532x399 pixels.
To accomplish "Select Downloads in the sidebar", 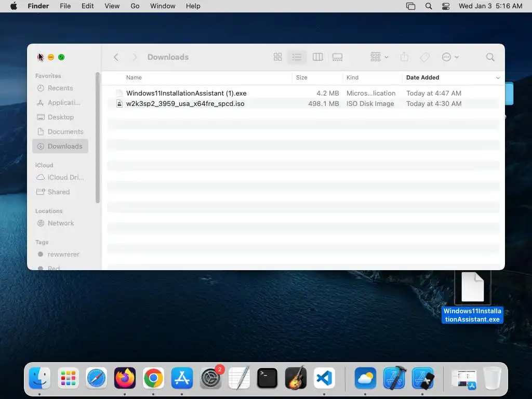I will point(60,146).
